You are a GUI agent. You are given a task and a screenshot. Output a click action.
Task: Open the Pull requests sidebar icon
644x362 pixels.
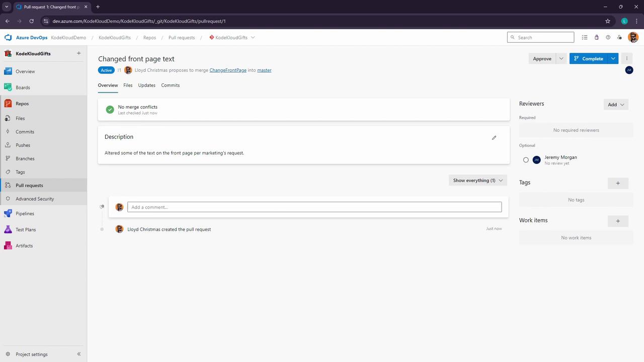coord(8,186)
